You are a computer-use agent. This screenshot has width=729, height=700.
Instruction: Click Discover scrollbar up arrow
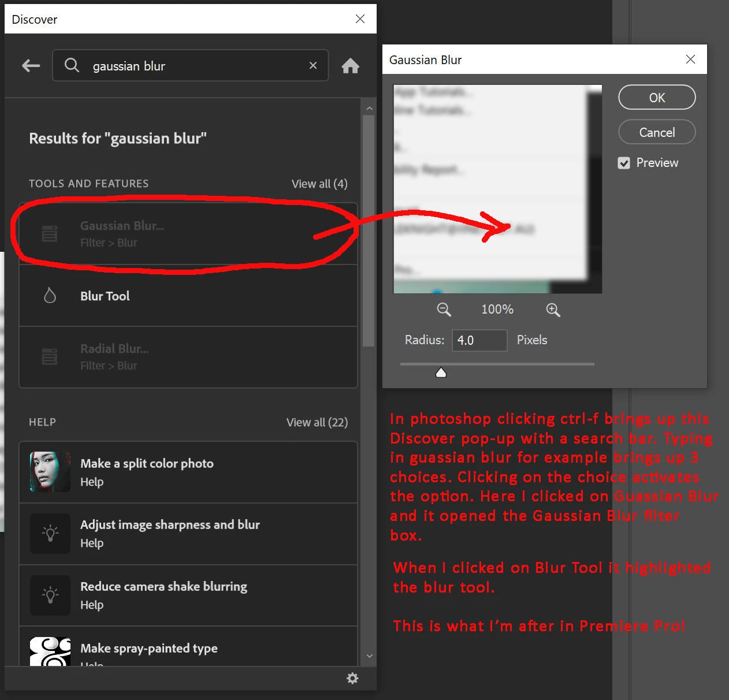369,108
